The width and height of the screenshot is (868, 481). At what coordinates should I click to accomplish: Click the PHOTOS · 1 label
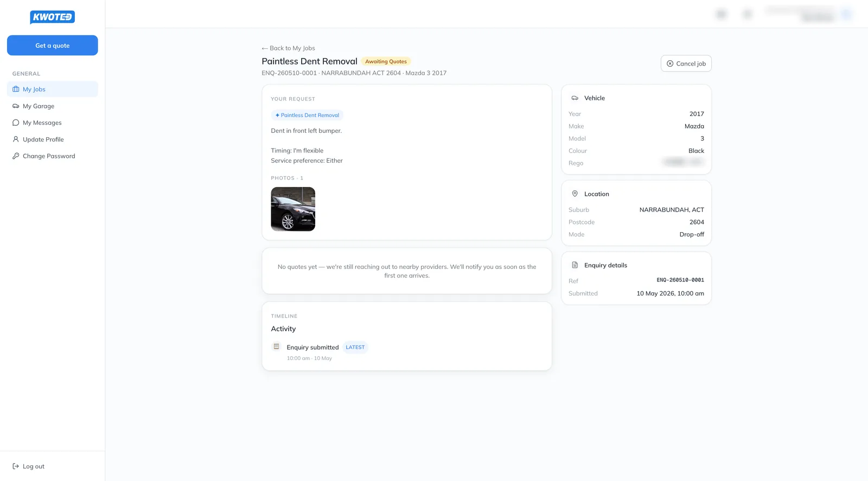287,178
